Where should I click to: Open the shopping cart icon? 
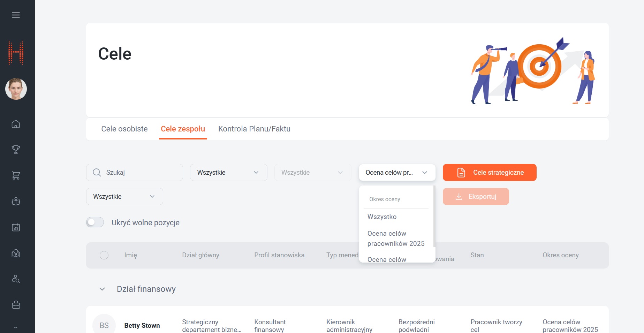click(16, 175)
